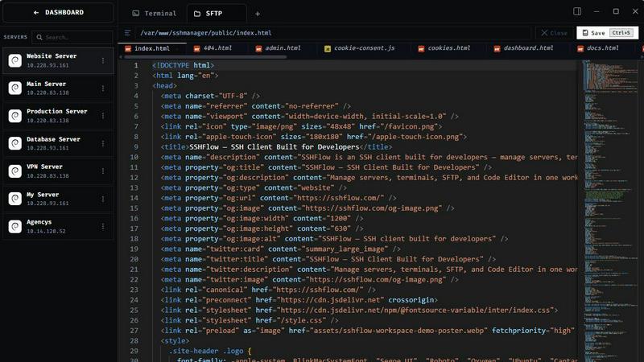Click the My Server Debian logo icon
This screenshot has height=362, width=644.
coord(15,199)
